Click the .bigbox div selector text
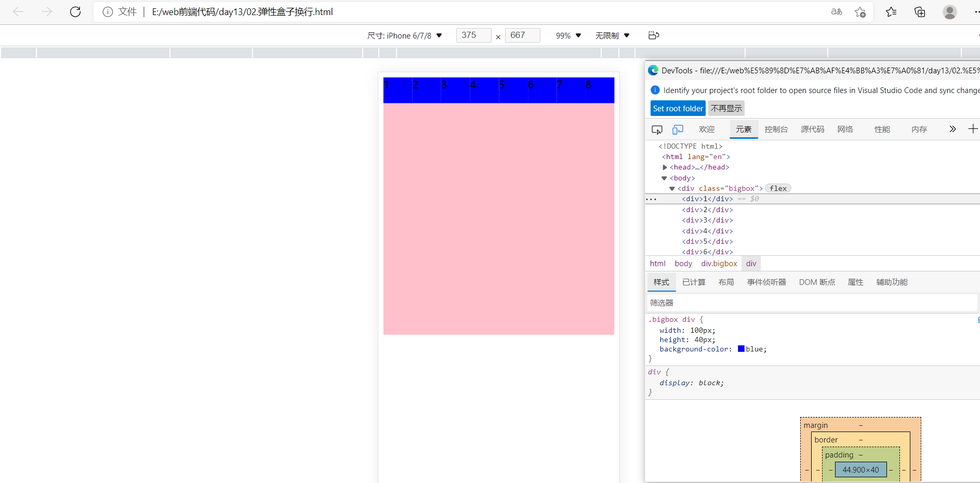980x483 pixels. [x=670, y=320]
